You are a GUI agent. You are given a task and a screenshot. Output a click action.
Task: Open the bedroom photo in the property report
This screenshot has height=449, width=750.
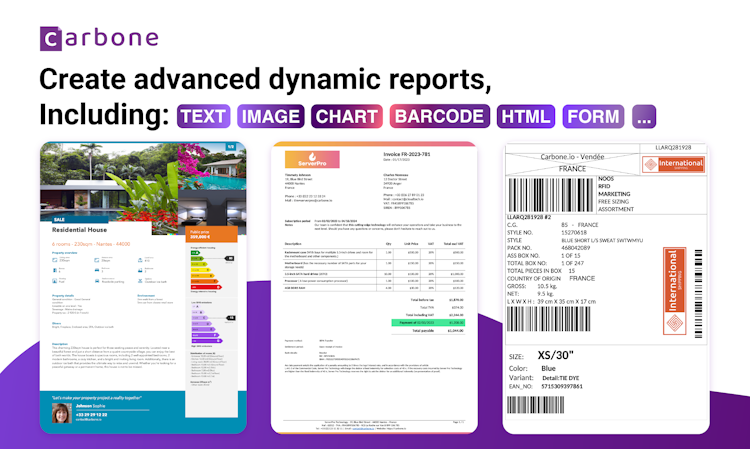(x=212, y=208)
